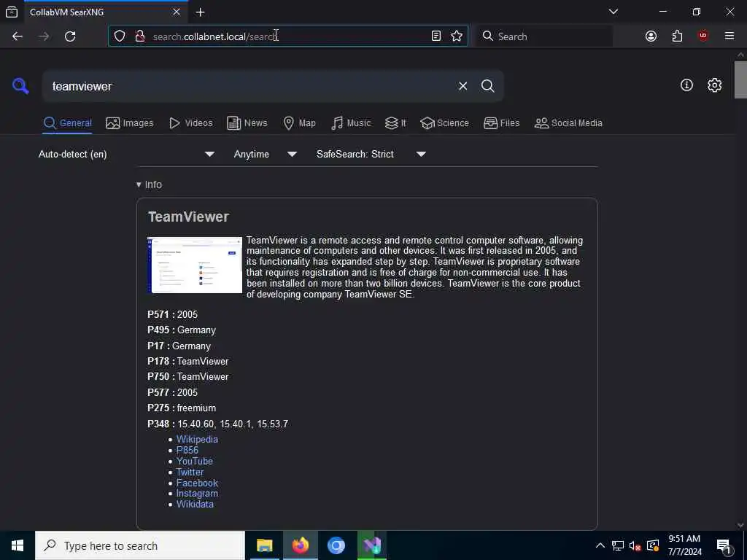Click the TeamViewer infobox heading

click(x=188, y=217)
